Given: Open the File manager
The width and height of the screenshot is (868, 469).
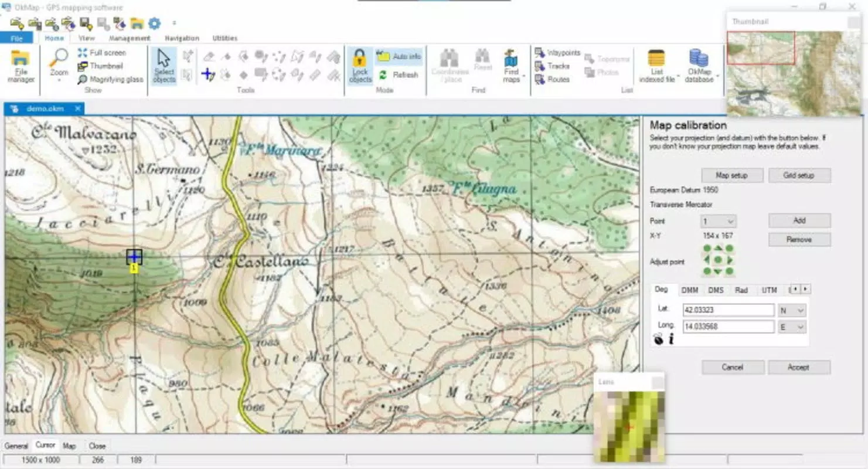Looking at the screenshot, I should click(21, 66).
